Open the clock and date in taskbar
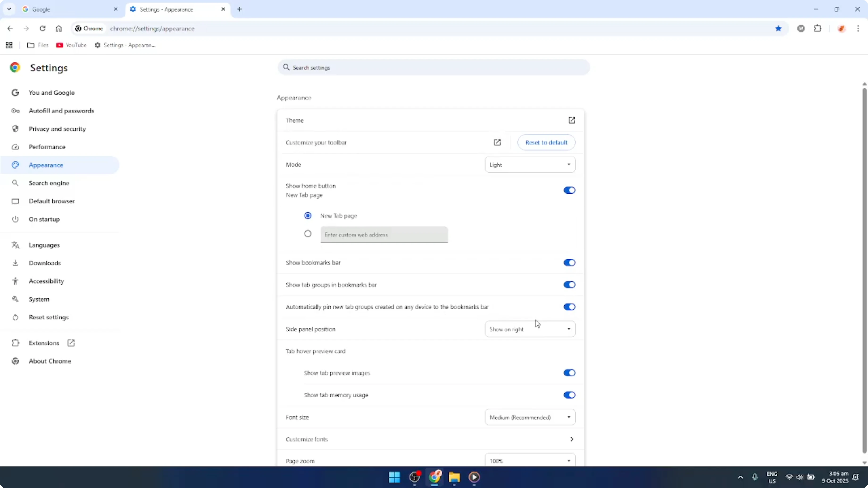 tap(835, 477)
